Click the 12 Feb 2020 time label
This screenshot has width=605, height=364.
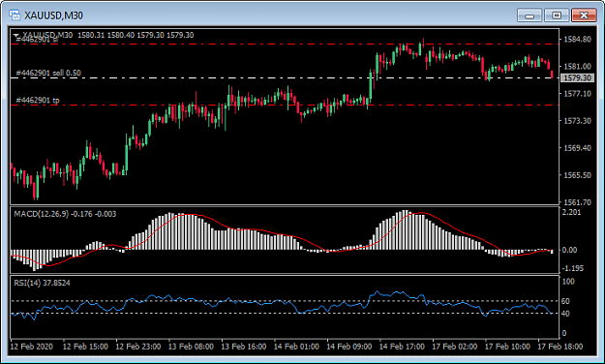coord(32,347)
